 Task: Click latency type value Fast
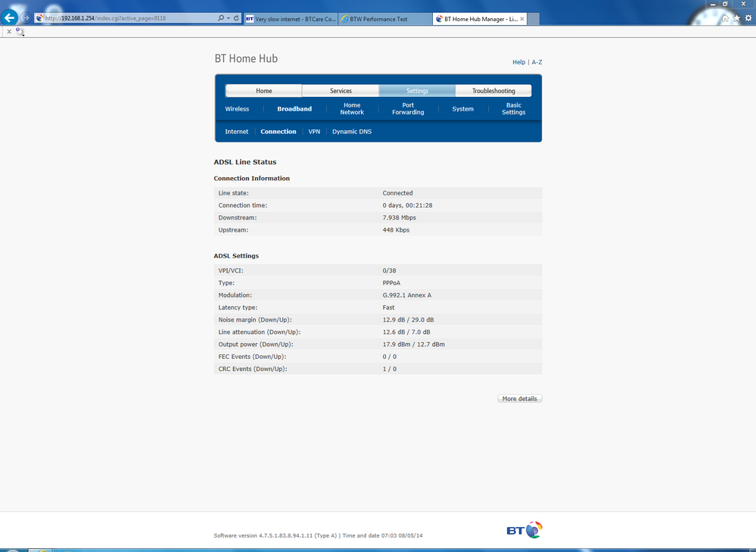(388, 308)
